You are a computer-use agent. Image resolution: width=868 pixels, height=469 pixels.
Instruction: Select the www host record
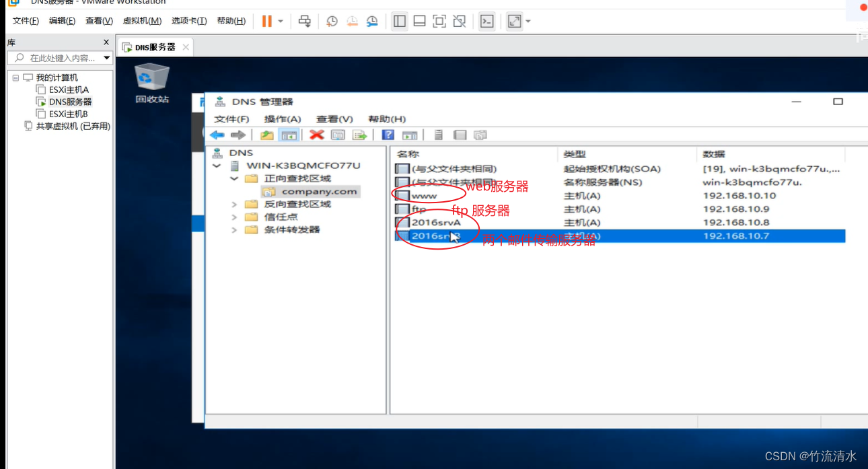[424, 196]
